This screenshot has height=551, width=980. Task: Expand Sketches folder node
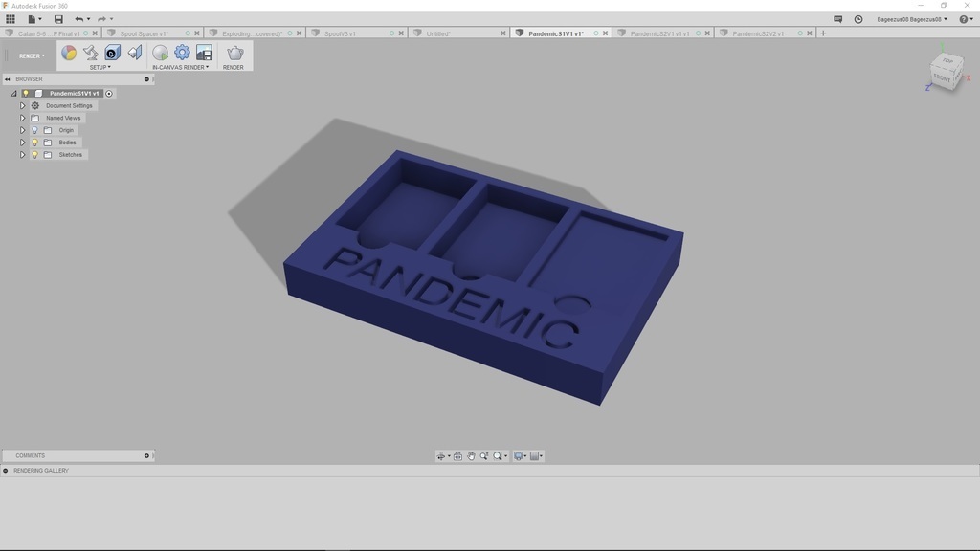[x=23, y=155]
